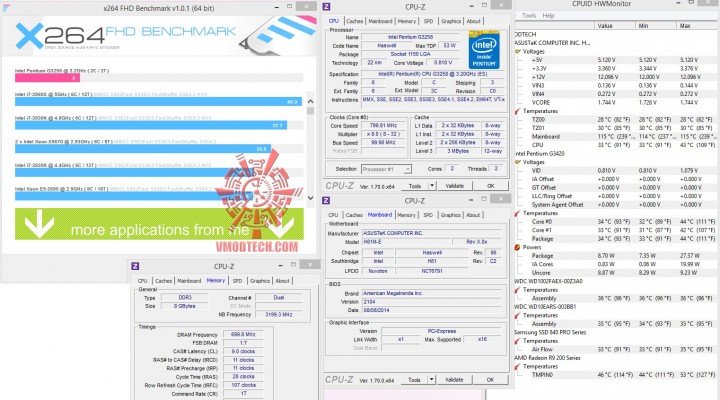Click the x264 FHD Benchmark titlebar icon
Image resolution: width=720 pixels, height=400 pixels.
(x=6, y=8)
